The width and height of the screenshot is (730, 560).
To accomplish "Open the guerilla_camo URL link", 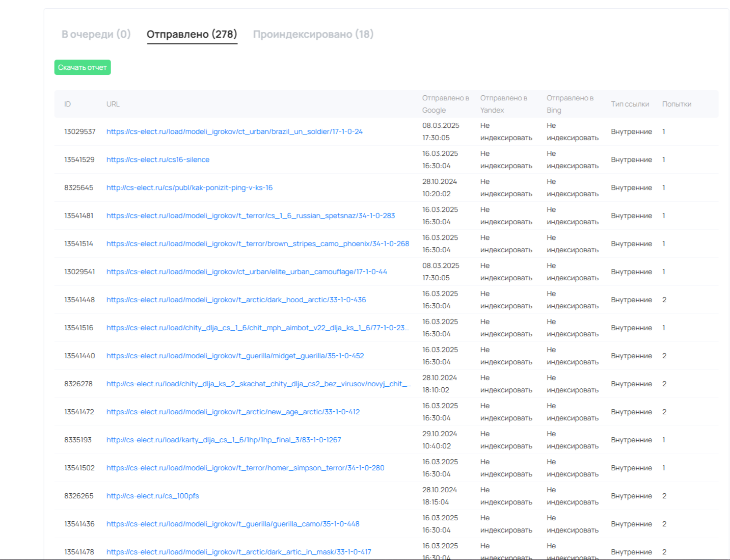I will (233, 524).
